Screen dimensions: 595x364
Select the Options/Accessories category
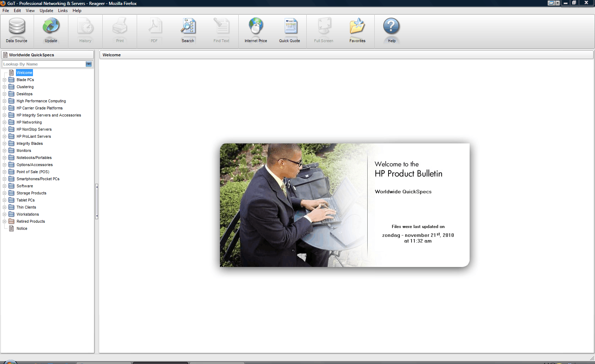(x=35, y=165)
